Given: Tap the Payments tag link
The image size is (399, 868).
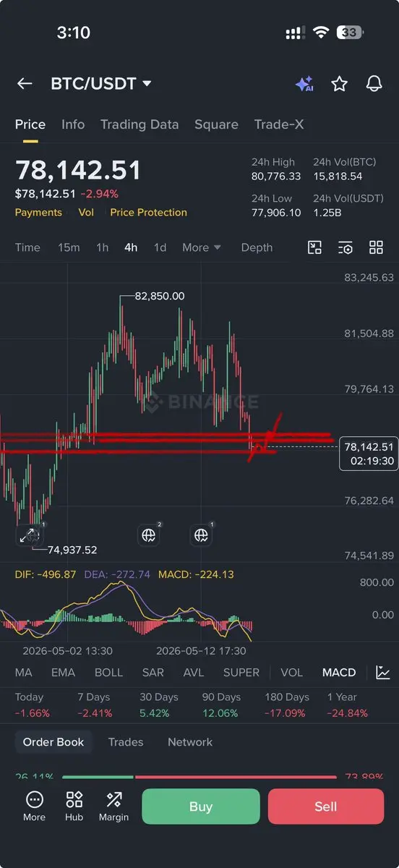Looking at the screenshot, I should tap(38, 213).
